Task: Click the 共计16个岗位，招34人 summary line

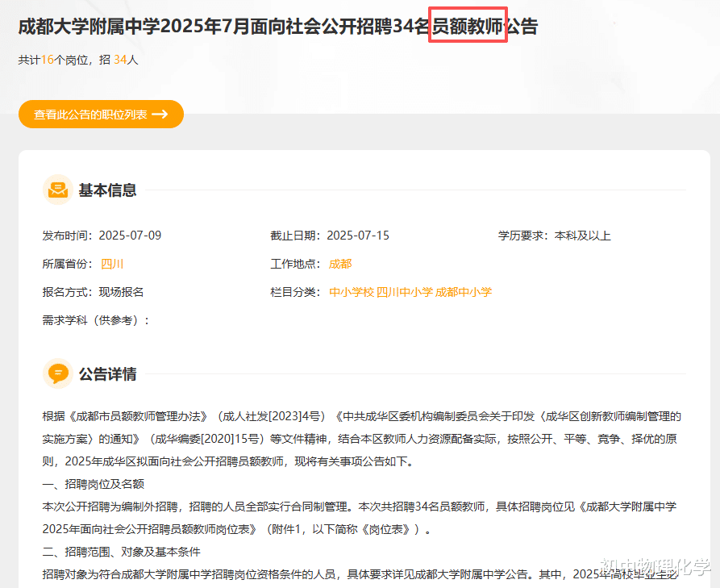Action: 78,60
